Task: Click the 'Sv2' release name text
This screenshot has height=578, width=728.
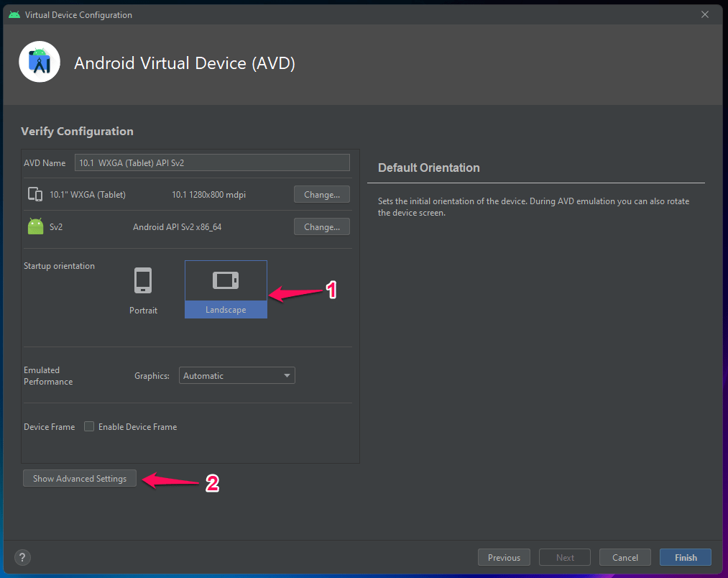Action: pos(56,227)
